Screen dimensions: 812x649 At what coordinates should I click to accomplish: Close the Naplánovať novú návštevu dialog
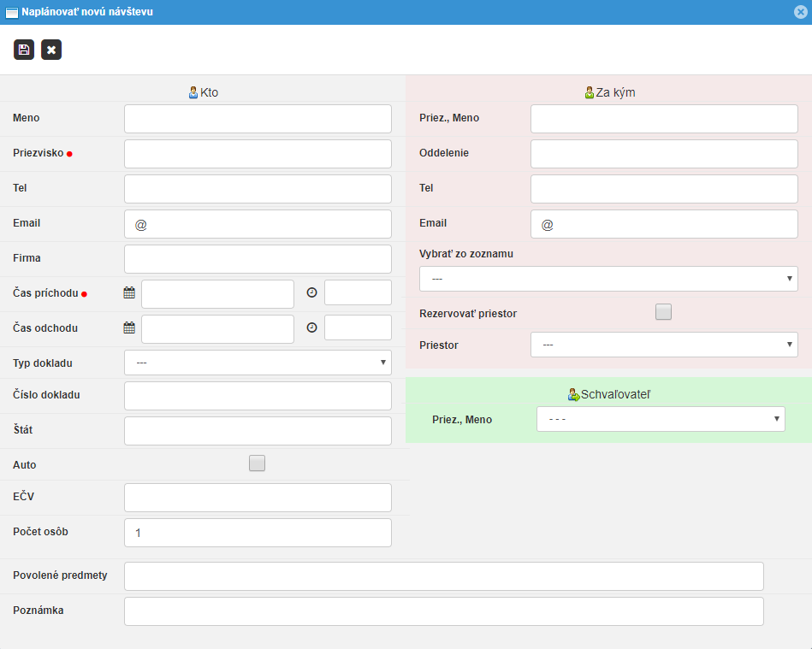point(800,12)
